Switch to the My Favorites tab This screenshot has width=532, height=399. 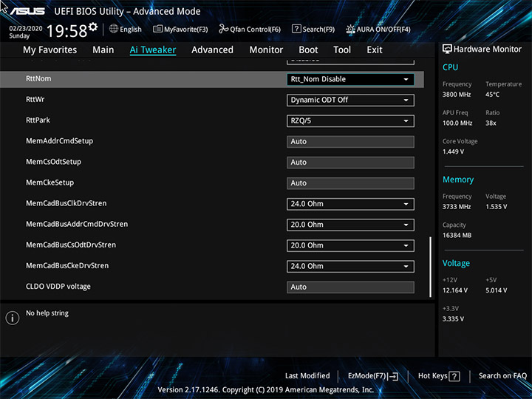click(50, 50)
